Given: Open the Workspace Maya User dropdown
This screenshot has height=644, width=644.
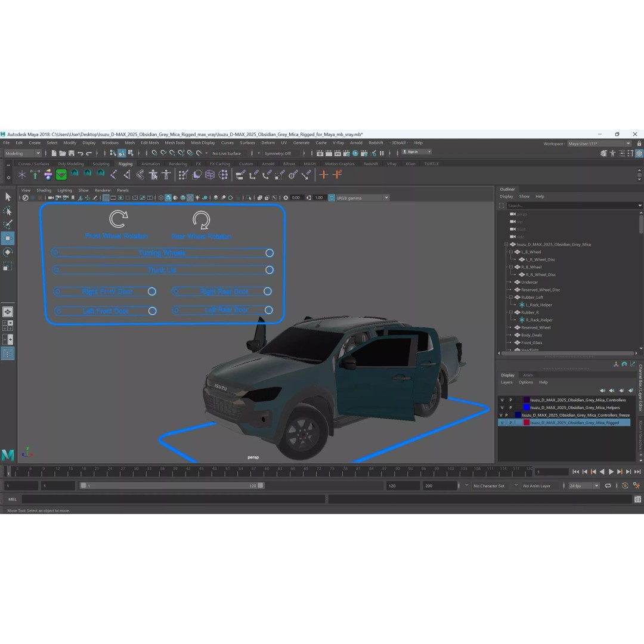Looking at the screenshot, I should coord(599,144).
